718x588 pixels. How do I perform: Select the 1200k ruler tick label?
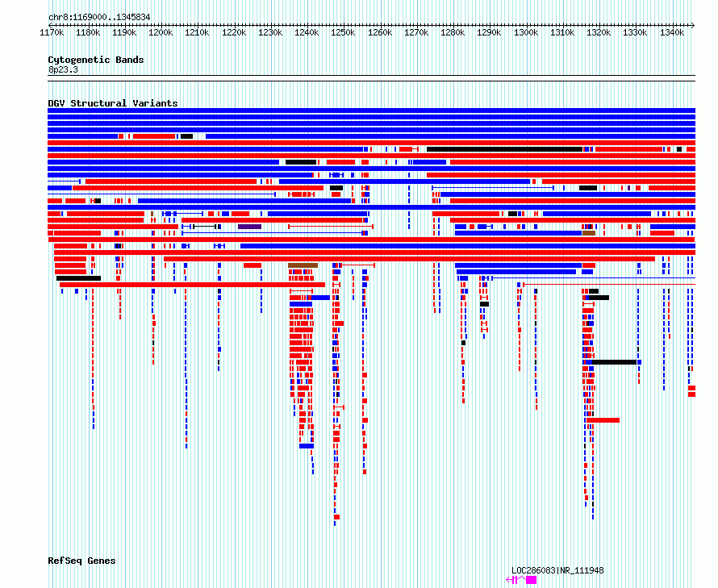(x=161, y=32)
